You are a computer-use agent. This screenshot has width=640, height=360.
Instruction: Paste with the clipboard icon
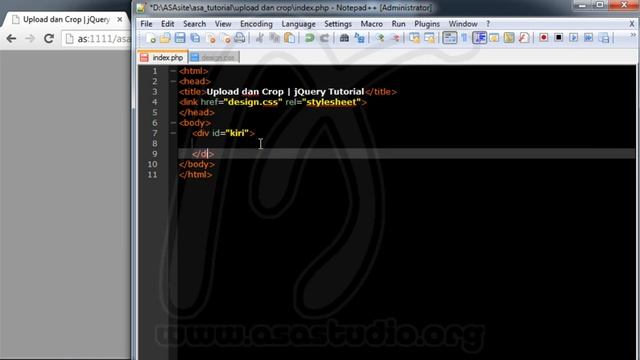click(x=289, y=38)
